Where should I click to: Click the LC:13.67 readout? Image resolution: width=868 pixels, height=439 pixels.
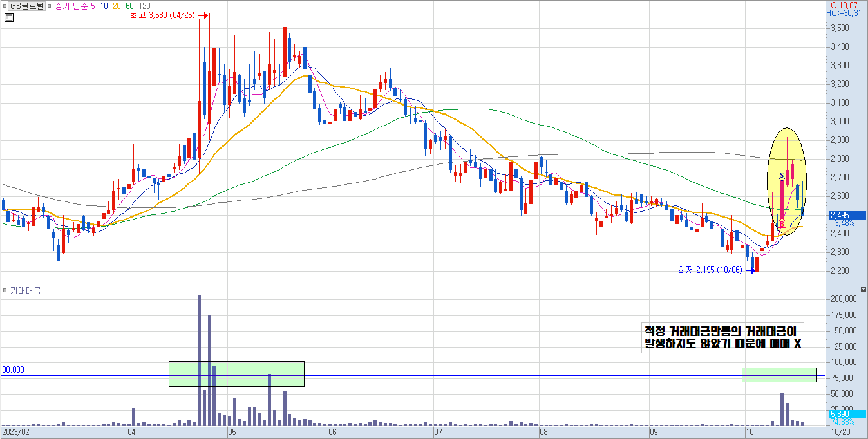[842, 5]
